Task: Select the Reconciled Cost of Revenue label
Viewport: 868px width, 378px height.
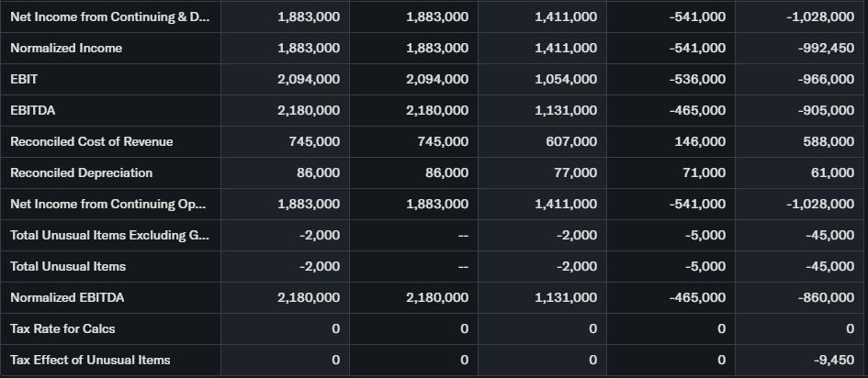Action: coord(91,141)
